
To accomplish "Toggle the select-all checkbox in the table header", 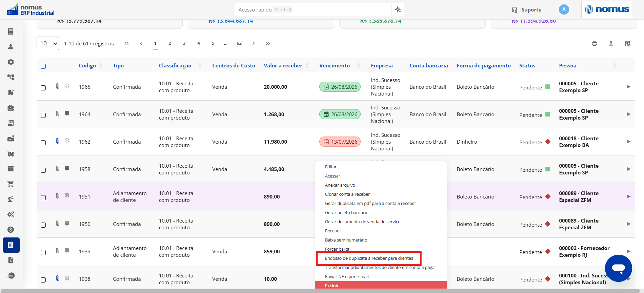I will (43, 66).
